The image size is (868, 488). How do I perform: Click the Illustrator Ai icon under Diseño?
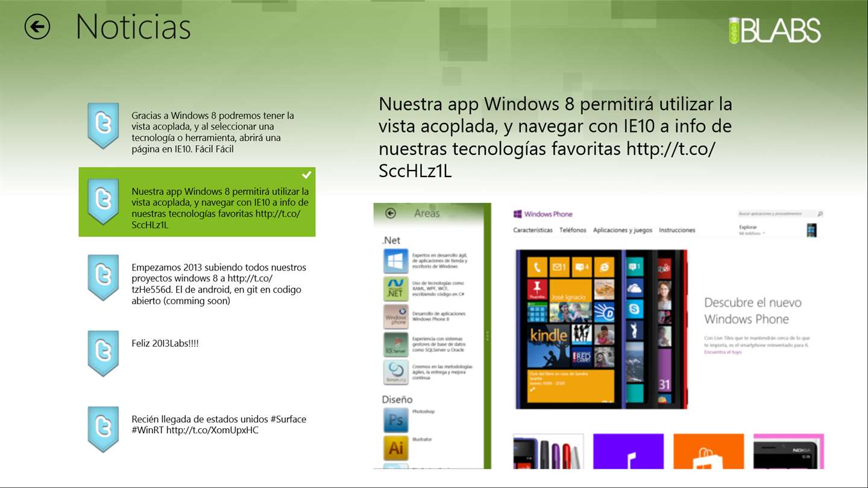[396, 448]
